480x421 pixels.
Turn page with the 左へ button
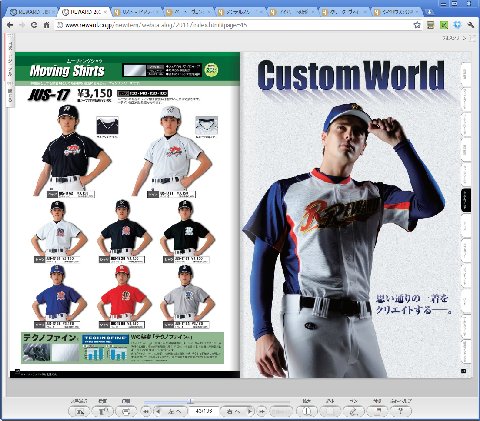(x=171, y=412)
